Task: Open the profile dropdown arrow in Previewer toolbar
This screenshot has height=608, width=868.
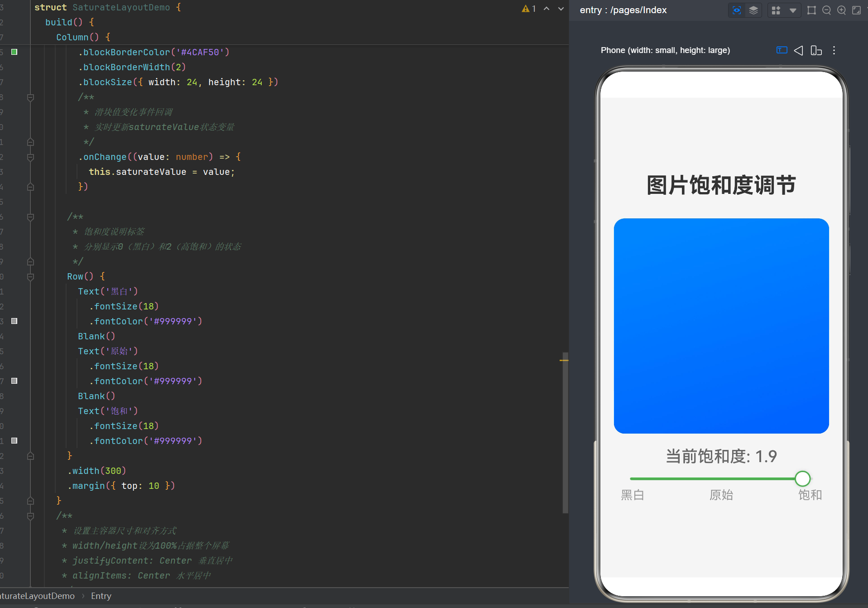Action: tap(793, 10)
